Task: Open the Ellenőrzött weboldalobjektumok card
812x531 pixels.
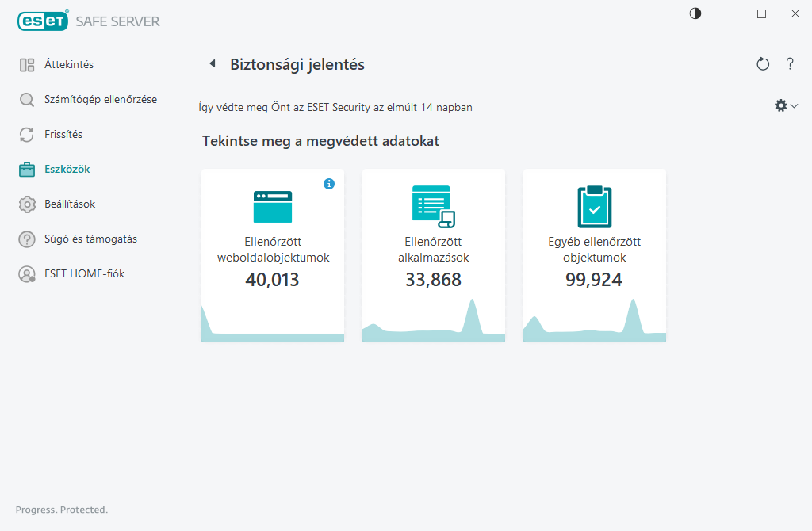Action: point(273,255)
